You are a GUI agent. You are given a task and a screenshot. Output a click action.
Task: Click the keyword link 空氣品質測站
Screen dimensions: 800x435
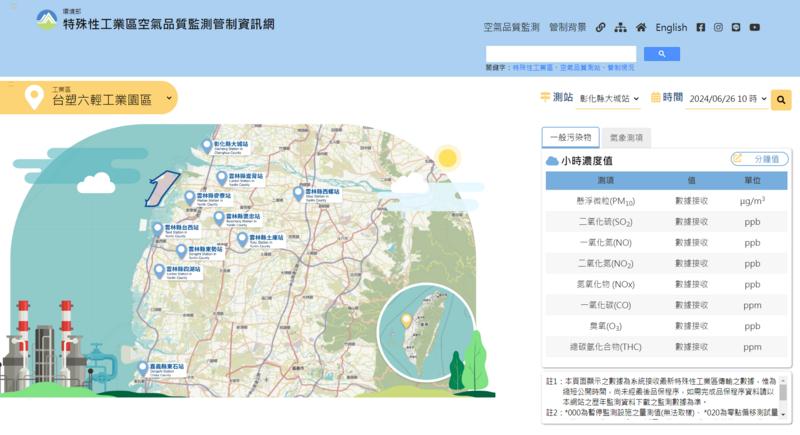(580, 67)
